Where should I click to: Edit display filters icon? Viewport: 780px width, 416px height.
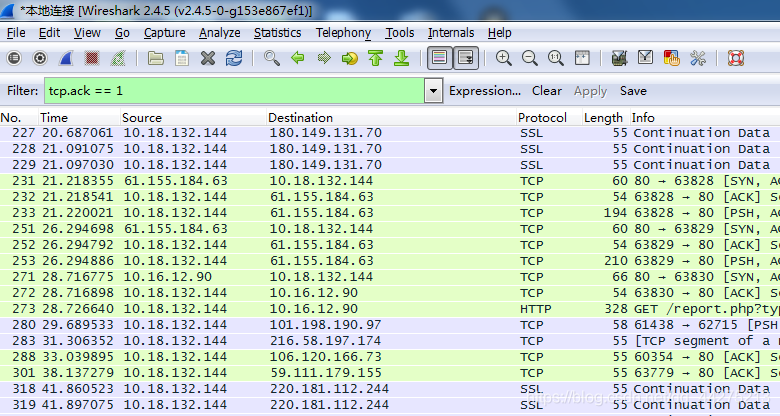[646, 58]
